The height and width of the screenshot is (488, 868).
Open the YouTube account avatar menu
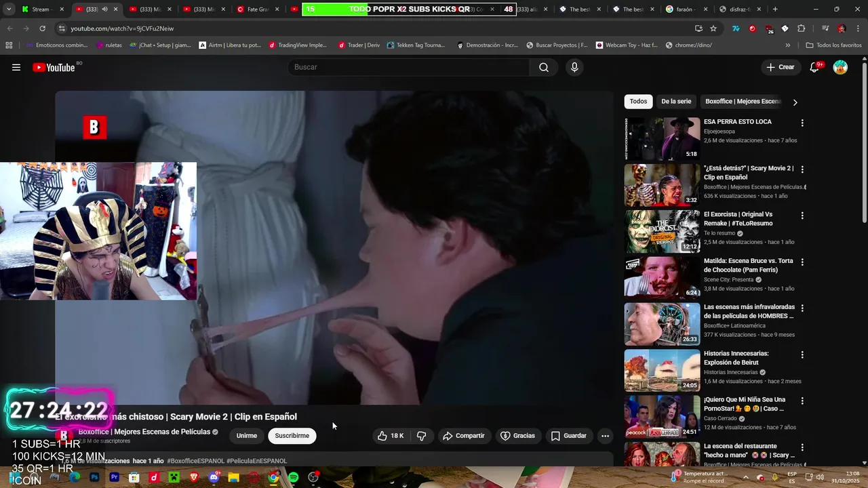840,67
